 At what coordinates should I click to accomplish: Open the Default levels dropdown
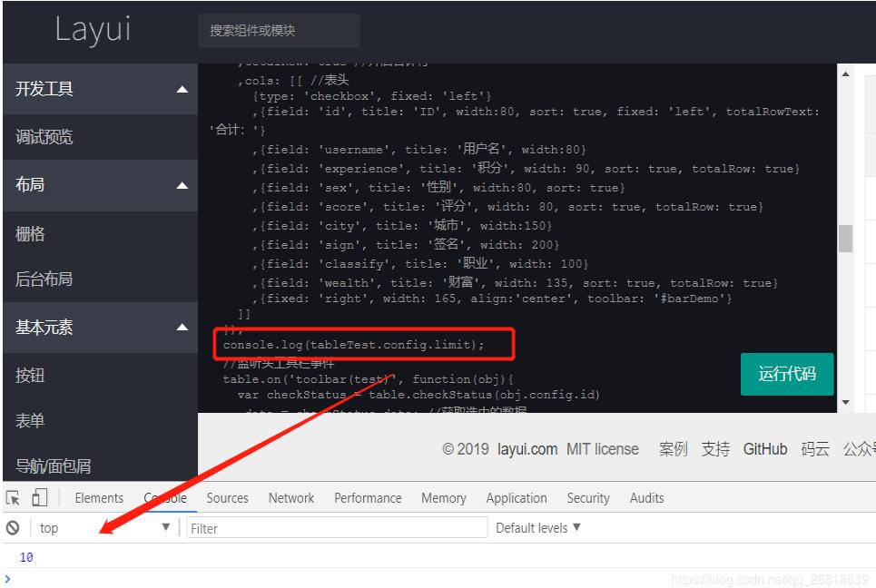[538, 528]
